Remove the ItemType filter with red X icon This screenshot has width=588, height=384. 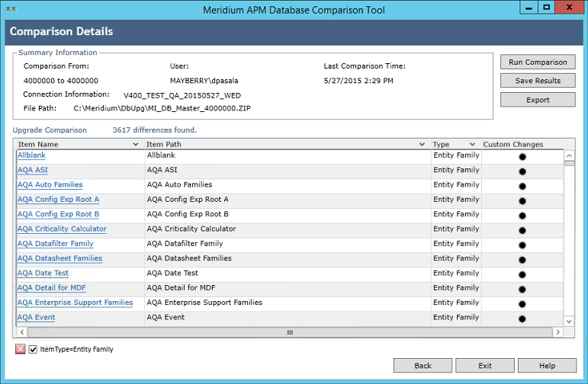[21, 349]
